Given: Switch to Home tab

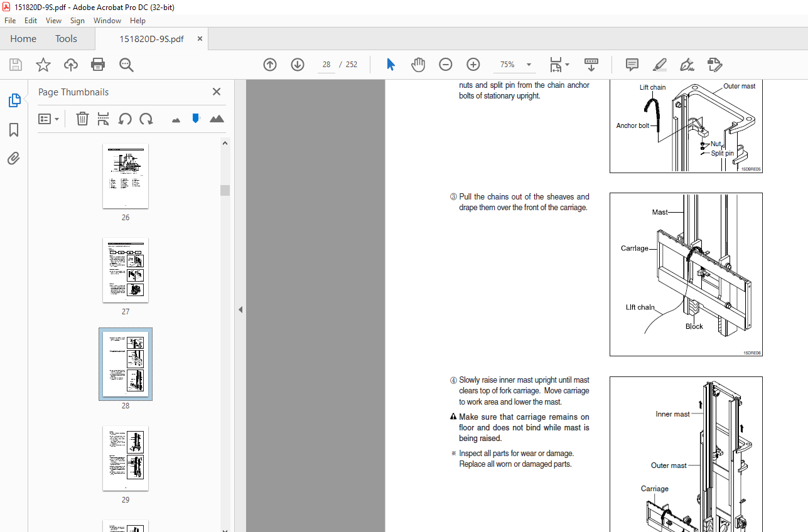Looking at the screenshot, I should (x=23, y=39).
